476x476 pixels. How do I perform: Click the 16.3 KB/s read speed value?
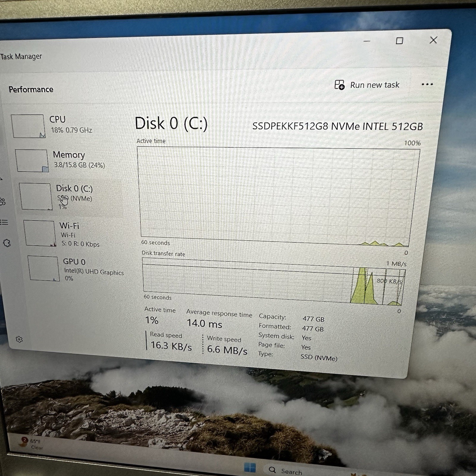(x=171, y=346)
